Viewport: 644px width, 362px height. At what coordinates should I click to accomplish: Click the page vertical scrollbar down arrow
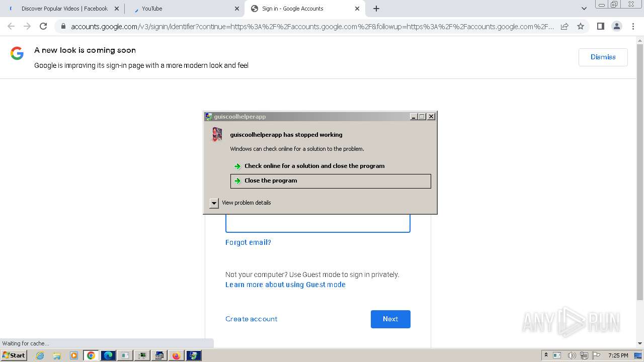640,343
